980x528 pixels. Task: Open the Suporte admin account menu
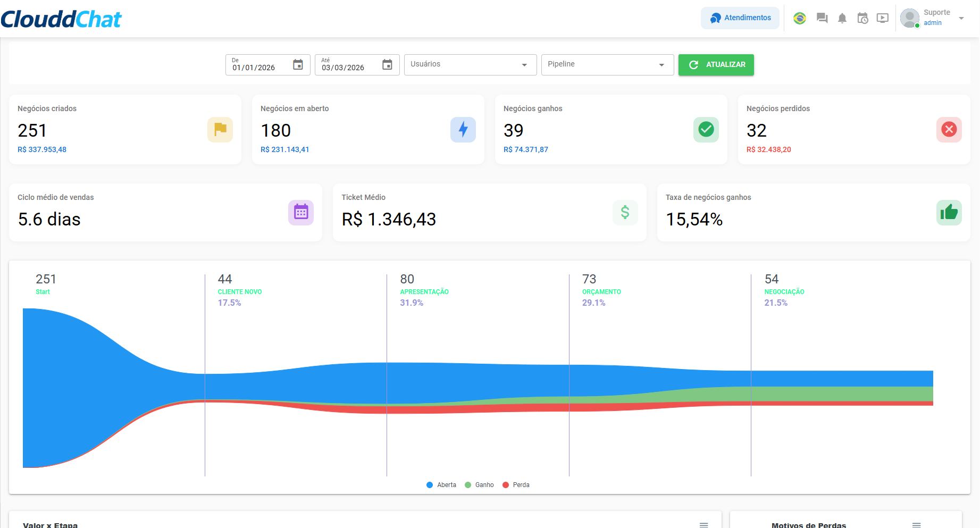[933, 18]
